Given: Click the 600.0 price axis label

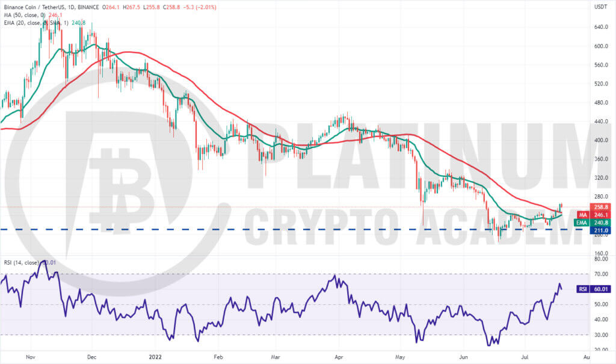Looking at the screenshot, I should [601, 46].
